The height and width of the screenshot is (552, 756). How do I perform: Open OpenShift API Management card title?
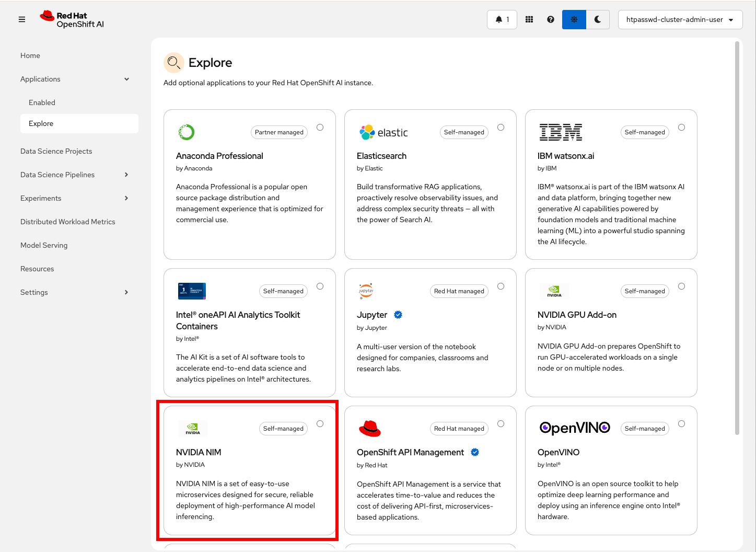click(x=411, y=452)
